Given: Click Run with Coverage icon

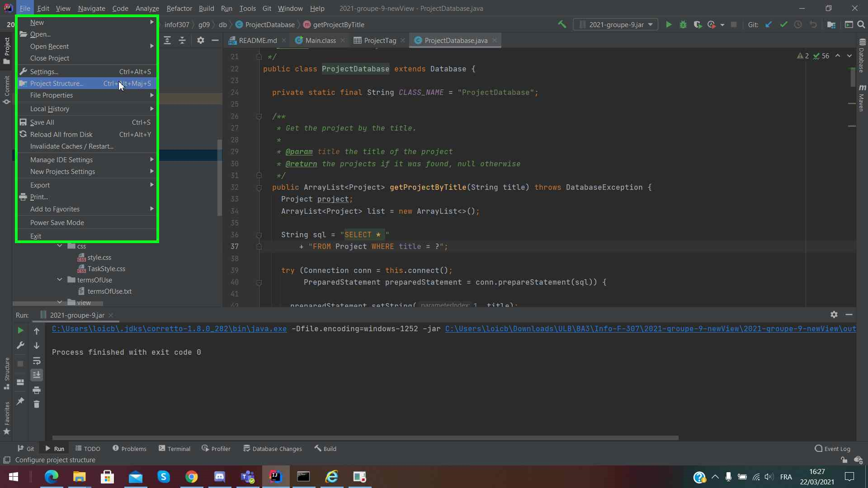Looking at the screenshot, I should click(698, 25).
